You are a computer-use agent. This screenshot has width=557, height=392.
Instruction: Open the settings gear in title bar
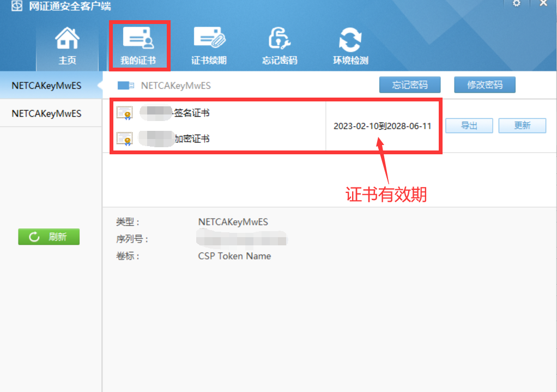pos(517,4)
